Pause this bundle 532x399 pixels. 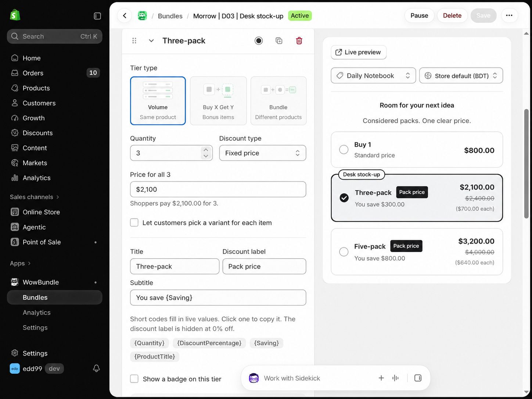pos(419,15)
